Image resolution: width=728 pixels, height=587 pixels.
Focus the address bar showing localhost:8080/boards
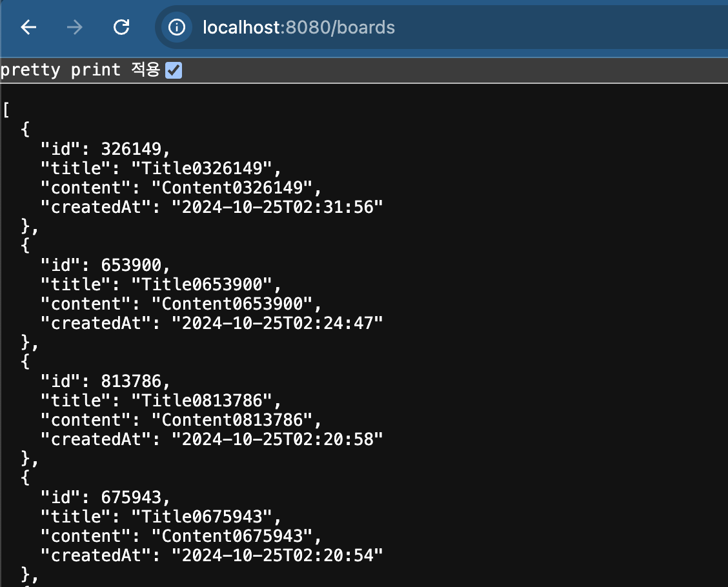(x=441, y=27)
